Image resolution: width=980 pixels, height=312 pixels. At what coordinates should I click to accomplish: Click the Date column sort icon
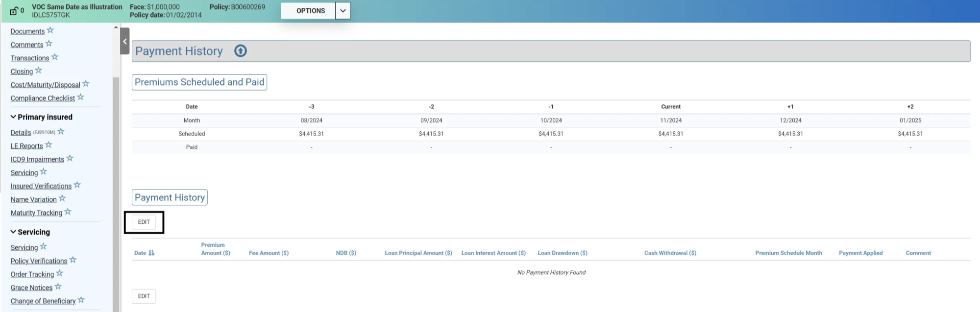(x=151, y=253)
